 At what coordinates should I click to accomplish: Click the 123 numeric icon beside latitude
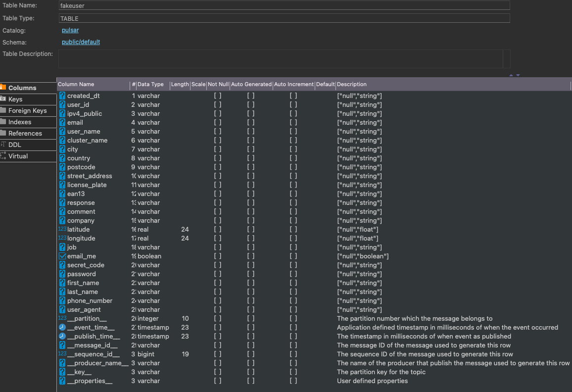61,229
